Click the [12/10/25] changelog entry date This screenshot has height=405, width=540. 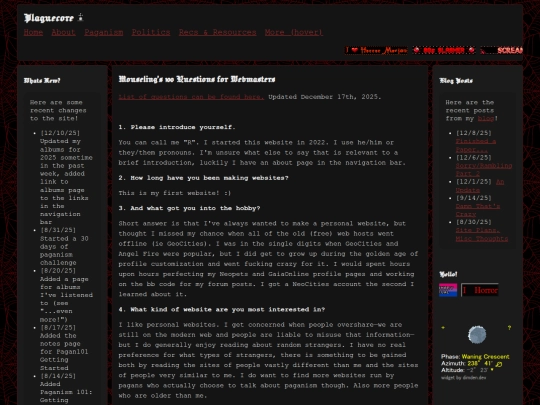tap(60, 133)
